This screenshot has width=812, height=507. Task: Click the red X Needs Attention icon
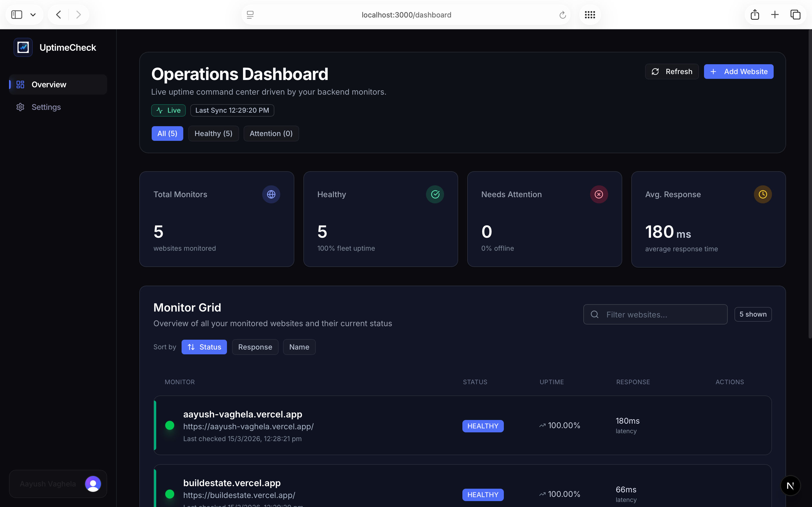(599, 194)
